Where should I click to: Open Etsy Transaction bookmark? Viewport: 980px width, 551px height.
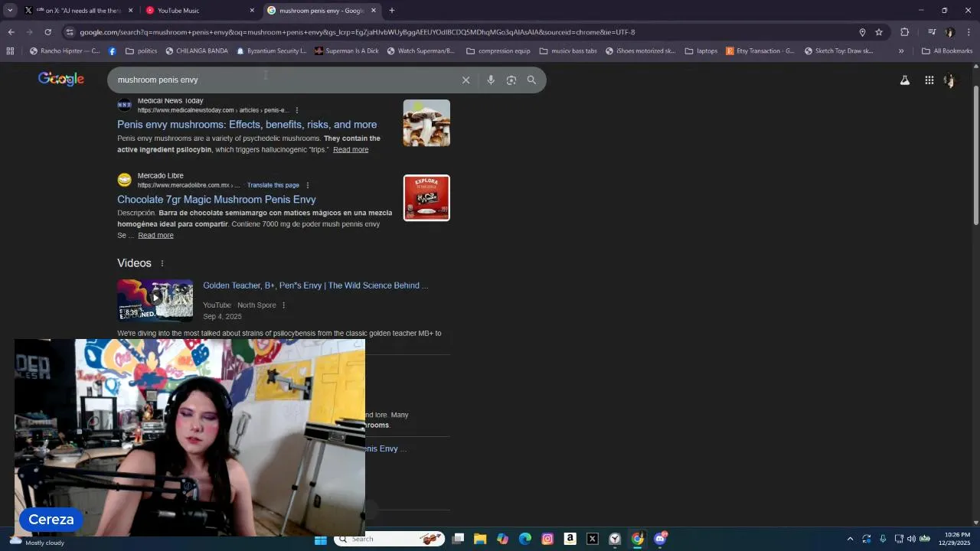(x=760, y=51)
